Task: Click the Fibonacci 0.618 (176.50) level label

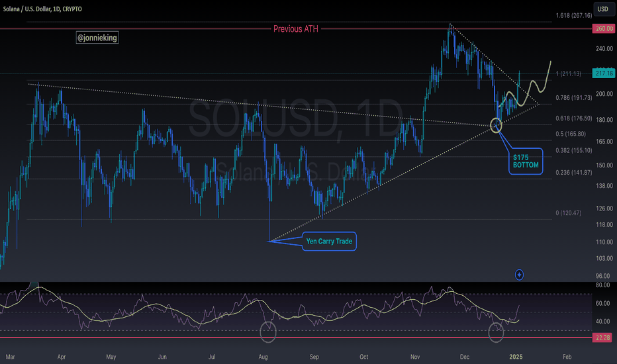Action: pos(573,118)
